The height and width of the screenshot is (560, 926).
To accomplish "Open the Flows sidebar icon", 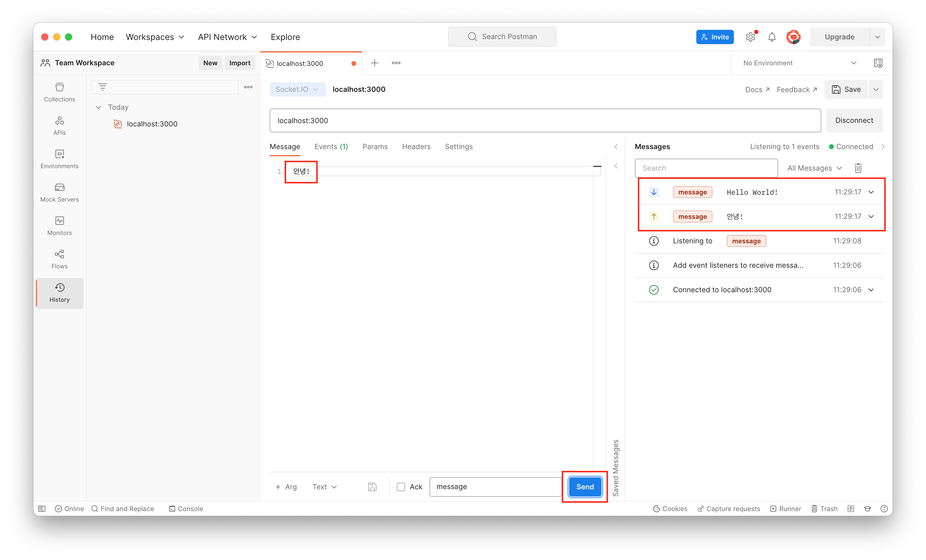I will pos(59,259).
